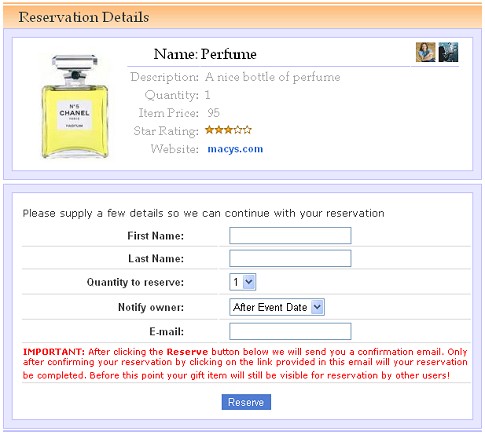The width and height of the screenshot is (485, 435).
Task: Click the IMPORTANT notice text
Action: tap(245, 364)
